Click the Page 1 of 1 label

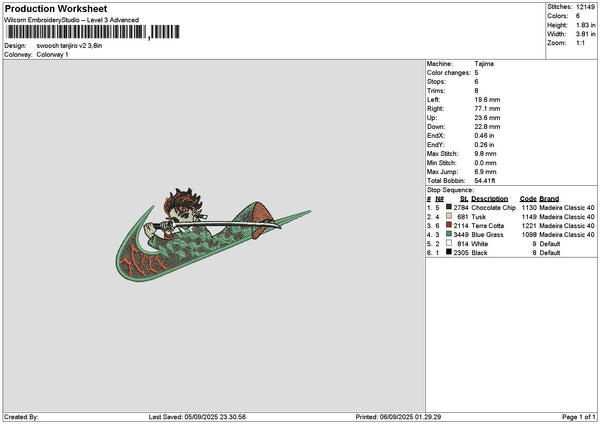(x=579, y=417)
